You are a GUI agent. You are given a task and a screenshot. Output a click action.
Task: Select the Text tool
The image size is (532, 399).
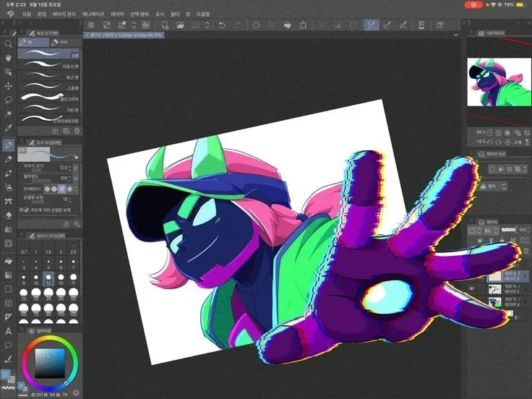pos(8,331)
